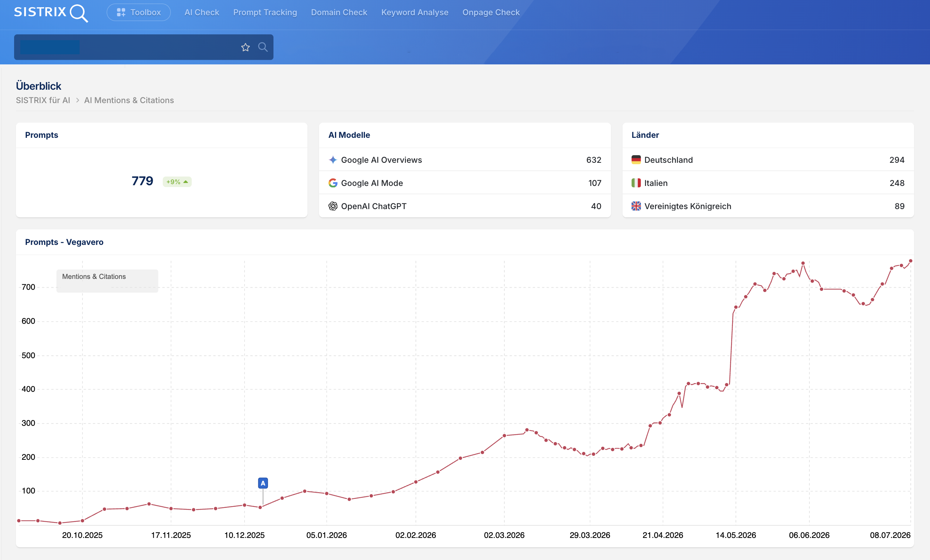Click the Prompts - Vegavero chart title
Viewport: 930px width, 560px height.
(64, 242)
